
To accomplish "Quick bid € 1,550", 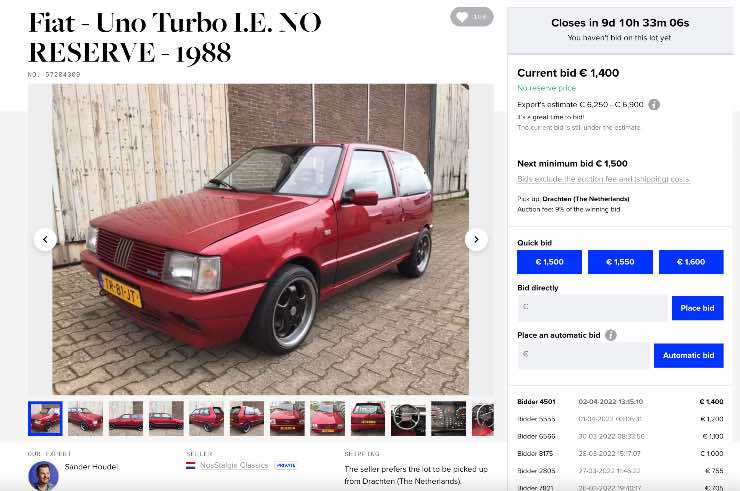I will [620, 262].
